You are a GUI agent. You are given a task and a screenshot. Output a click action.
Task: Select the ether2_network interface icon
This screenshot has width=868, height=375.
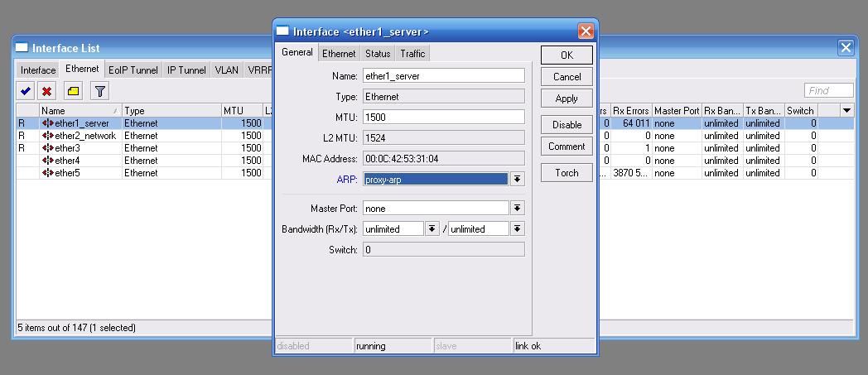click(x=47, y=136)
